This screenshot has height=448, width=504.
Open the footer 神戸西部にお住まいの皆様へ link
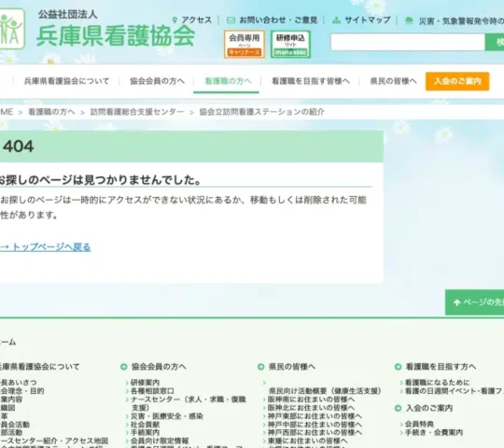[x=315, y=432]
